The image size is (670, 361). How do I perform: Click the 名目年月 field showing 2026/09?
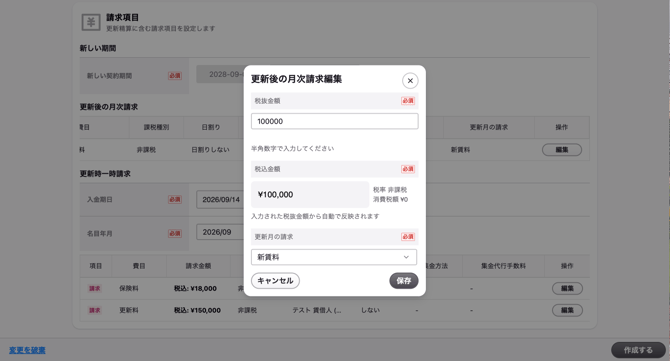220,232
